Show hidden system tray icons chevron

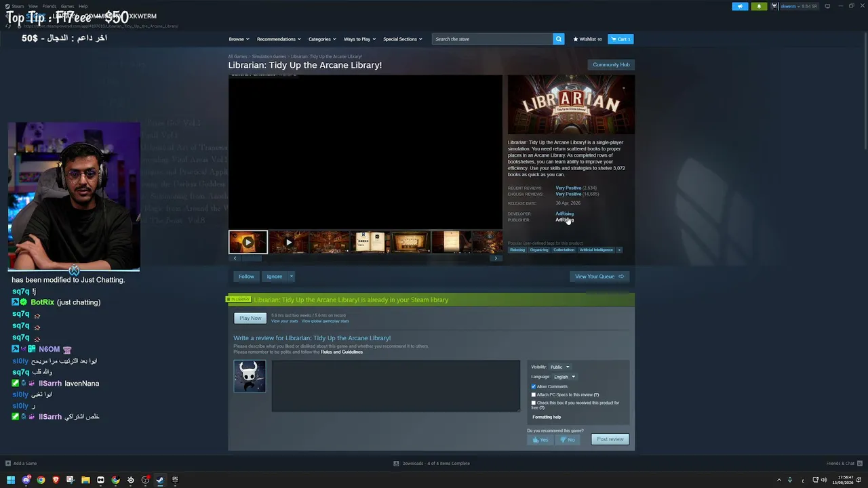[x=778, y=480]
